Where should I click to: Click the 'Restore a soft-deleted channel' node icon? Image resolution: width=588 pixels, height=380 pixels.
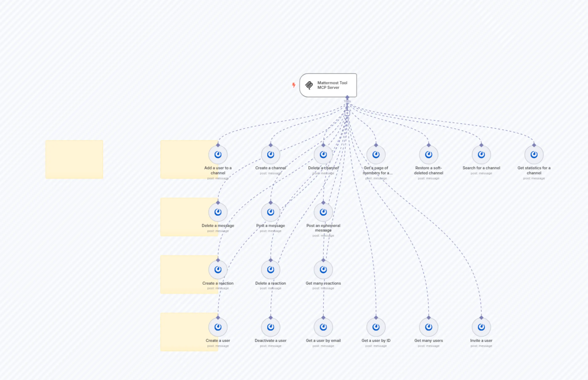pyautogui.click(x=428, y=155)
